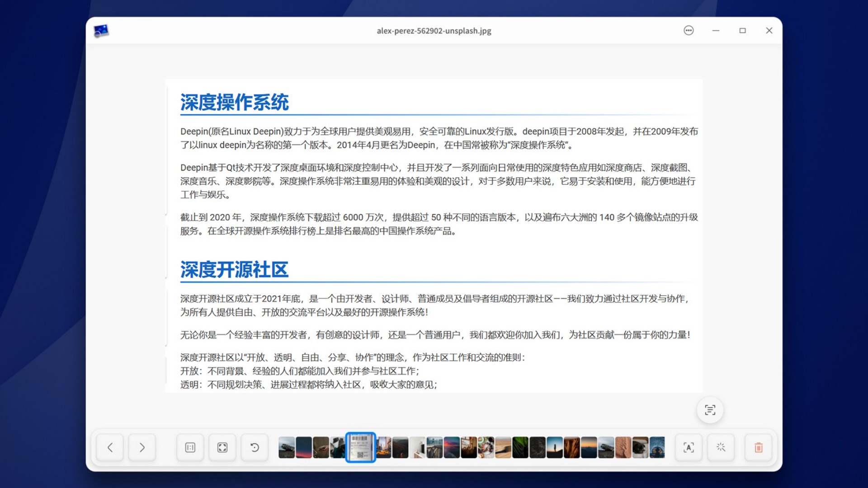868x488 pixels.
Task: Select the green leaf thumbnail
Action: tap(520, 447)
